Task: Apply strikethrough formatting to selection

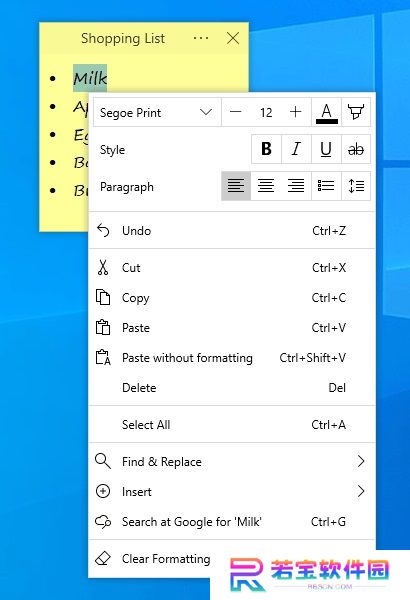Action: coord(356,149)
